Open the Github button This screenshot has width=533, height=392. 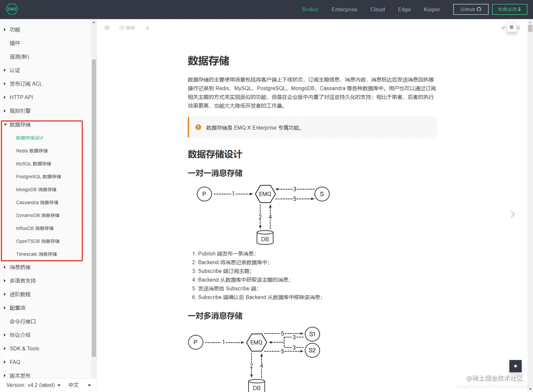click(471, 9)
